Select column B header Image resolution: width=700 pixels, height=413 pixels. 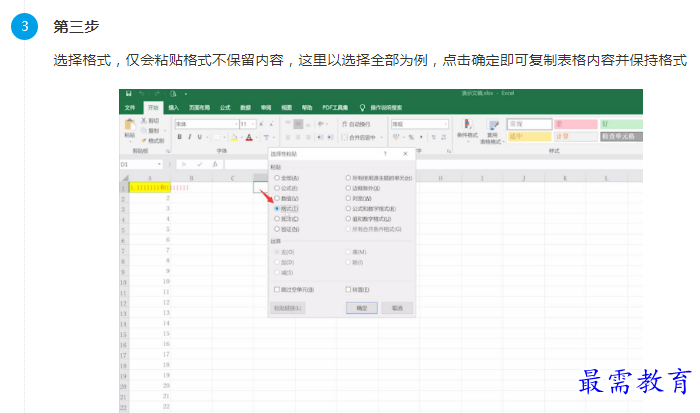[191, 178]
